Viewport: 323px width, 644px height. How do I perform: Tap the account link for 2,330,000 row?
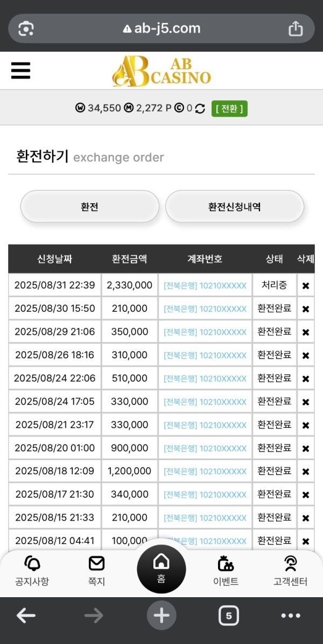pos(205,285)
